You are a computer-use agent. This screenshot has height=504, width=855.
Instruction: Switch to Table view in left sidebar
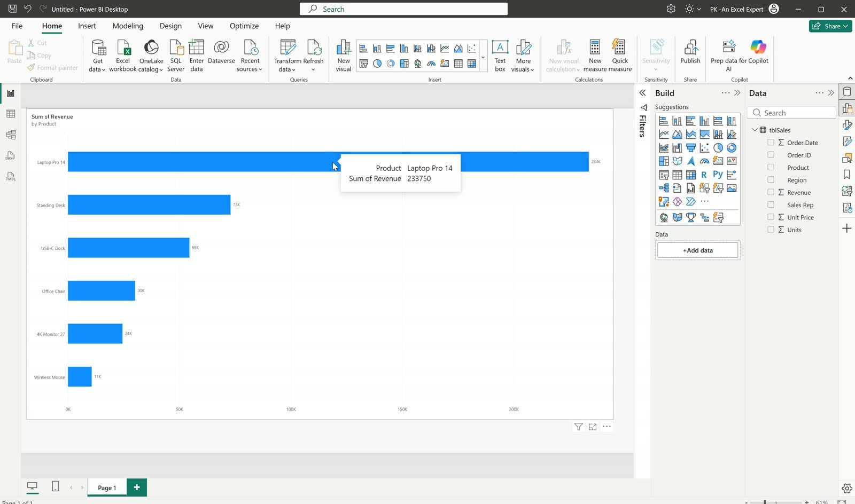coord(11,114)
